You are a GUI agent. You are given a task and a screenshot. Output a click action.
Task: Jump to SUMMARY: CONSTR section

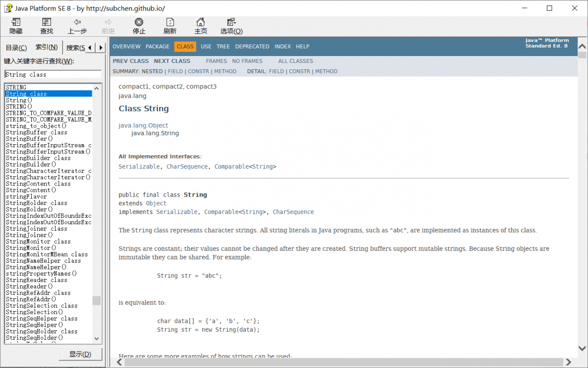point(198,72)
